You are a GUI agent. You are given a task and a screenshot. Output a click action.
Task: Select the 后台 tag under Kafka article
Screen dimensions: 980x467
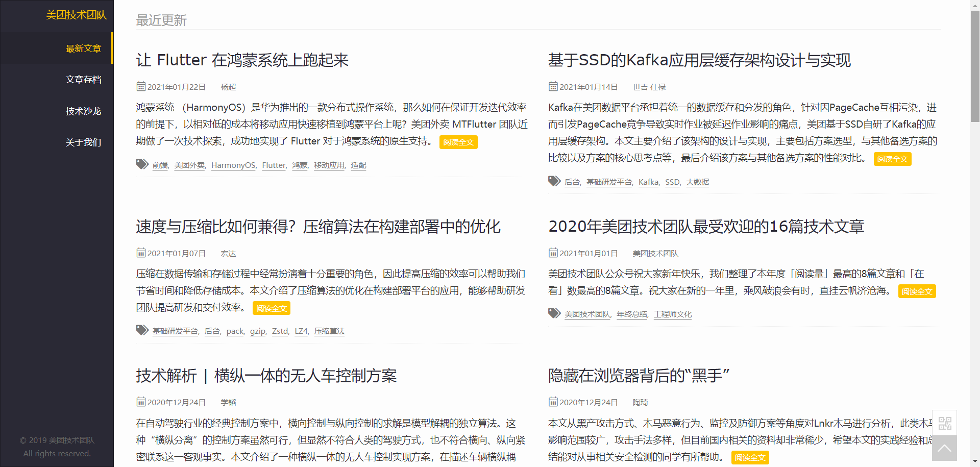pyautogui.click(x=572, y=182)
